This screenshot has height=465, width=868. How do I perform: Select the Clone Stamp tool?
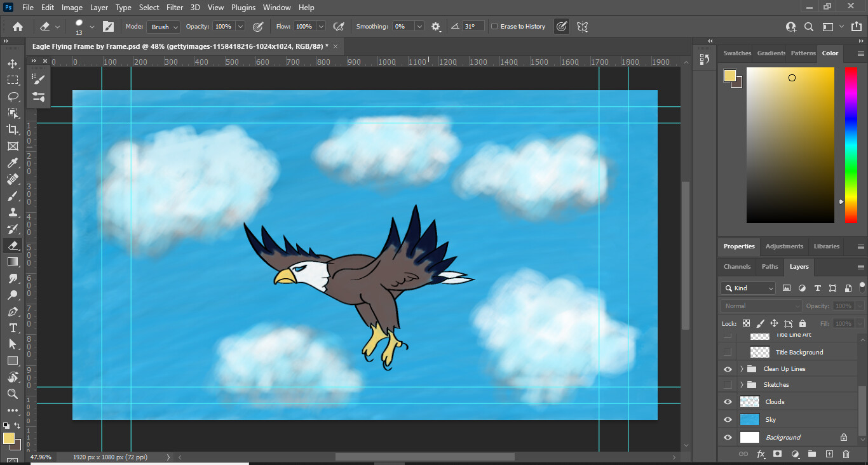13,212
